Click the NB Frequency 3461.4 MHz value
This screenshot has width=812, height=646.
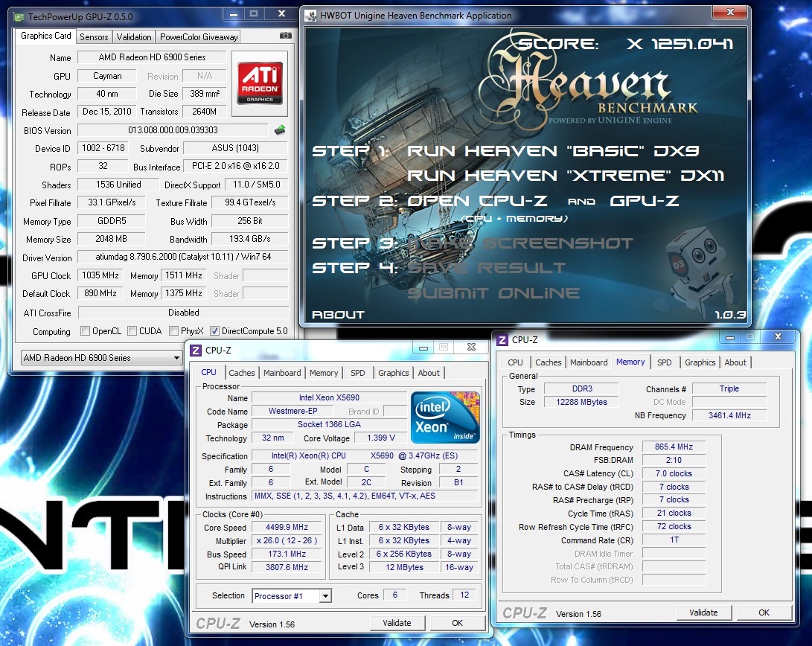(x=729, y=415)
